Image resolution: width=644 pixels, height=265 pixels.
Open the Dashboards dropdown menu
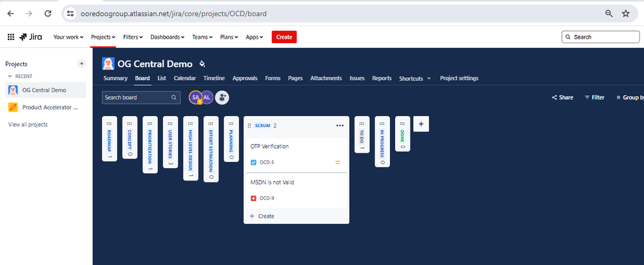click(x=167, y=37)
